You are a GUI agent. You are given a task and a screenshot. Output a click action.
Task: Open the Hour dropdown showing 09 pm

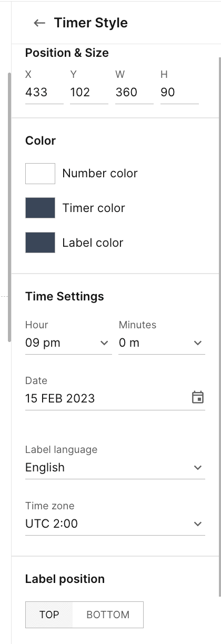(68, 343)
